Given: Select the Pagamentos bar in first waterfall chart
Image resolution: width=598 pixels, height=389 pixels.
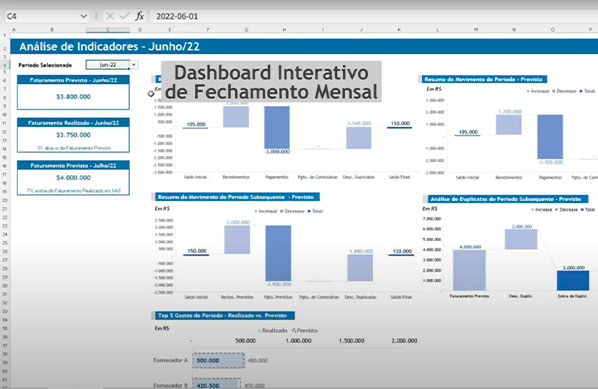Looking at the screenshot, I should 277,127.
